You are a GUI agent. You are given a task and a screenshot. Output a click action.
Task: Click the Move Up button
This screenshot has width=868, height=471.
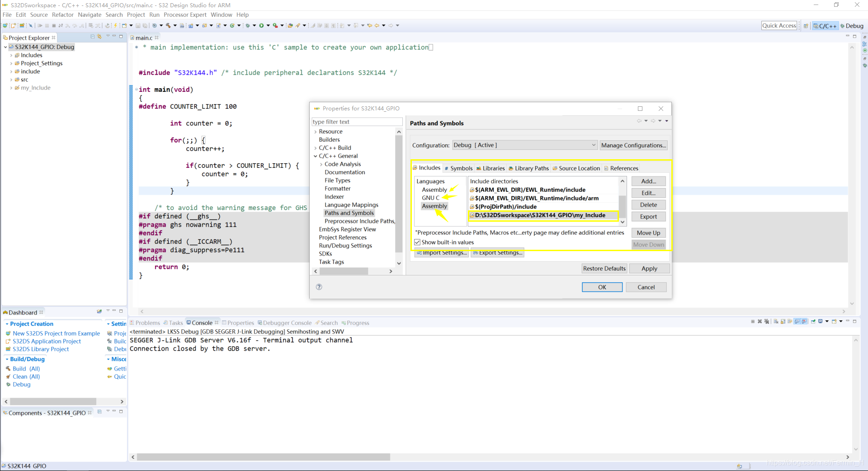point(648,233)
